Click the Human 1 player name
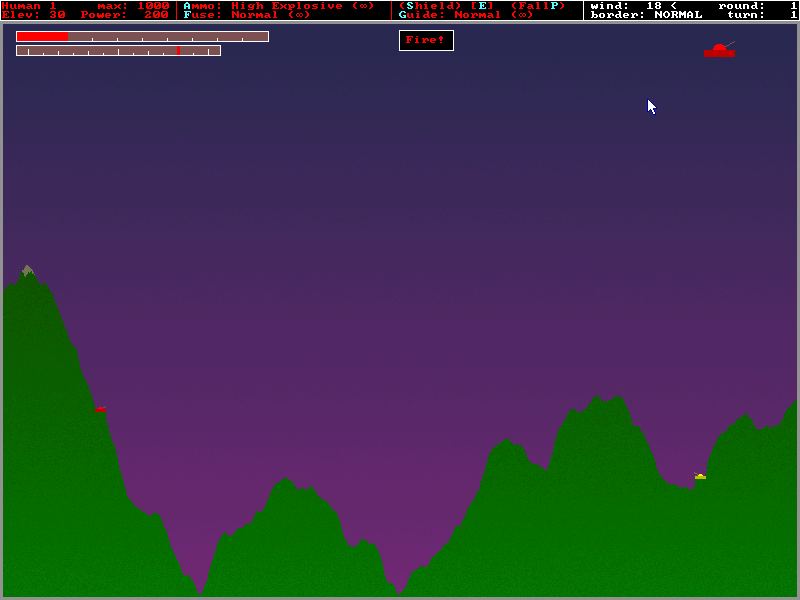This screenshot has height=600, width=800. click(29, 6)
